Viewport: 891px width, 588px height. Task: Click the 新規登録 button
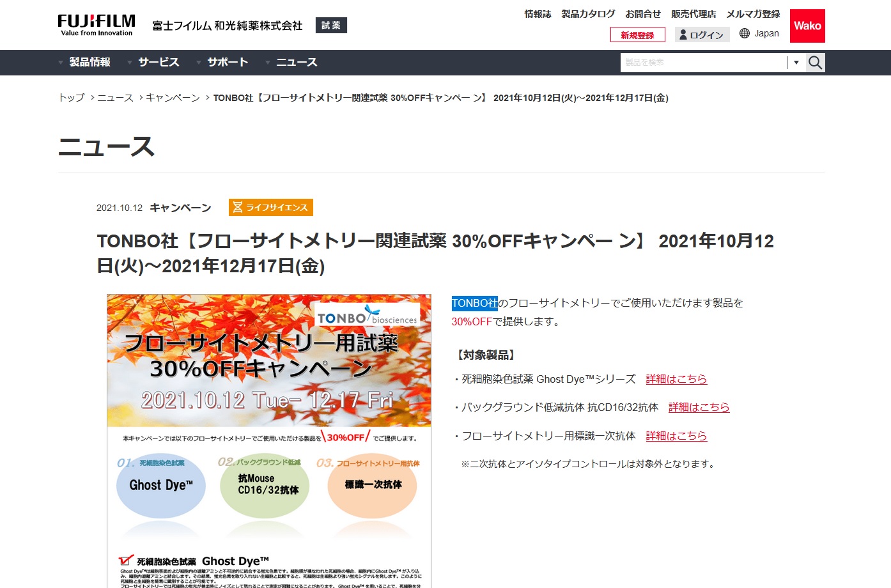click(638, 35)
